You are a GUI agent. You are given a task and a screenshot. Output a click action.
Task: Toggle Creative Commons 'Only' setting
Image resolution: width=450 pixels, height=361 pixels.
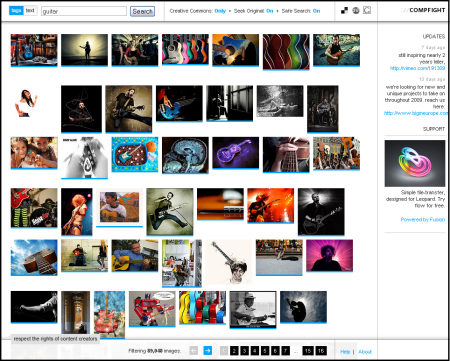pos(220,11)
